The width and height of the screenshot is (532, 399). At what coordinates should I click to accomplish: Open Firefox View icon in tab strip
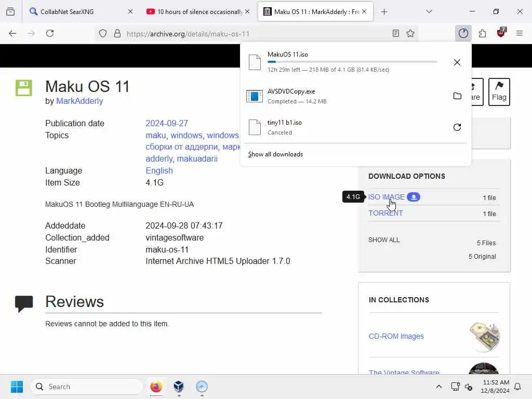pyautogui.click(x=10, y=11)
